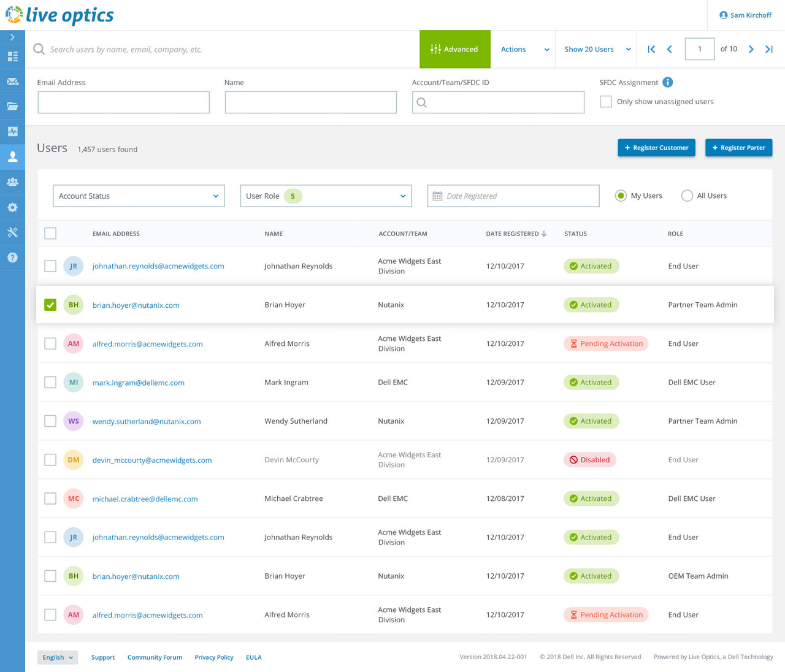Check the Wendy Sutherland row checkbox
785x672 pixels.
click(50, 421)
